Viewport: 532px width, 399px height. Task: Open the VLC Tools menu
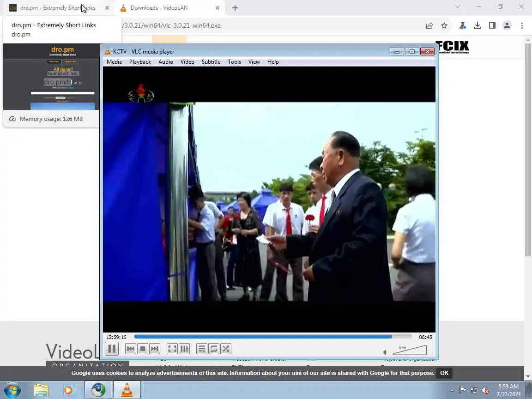(x=235, y=62)
